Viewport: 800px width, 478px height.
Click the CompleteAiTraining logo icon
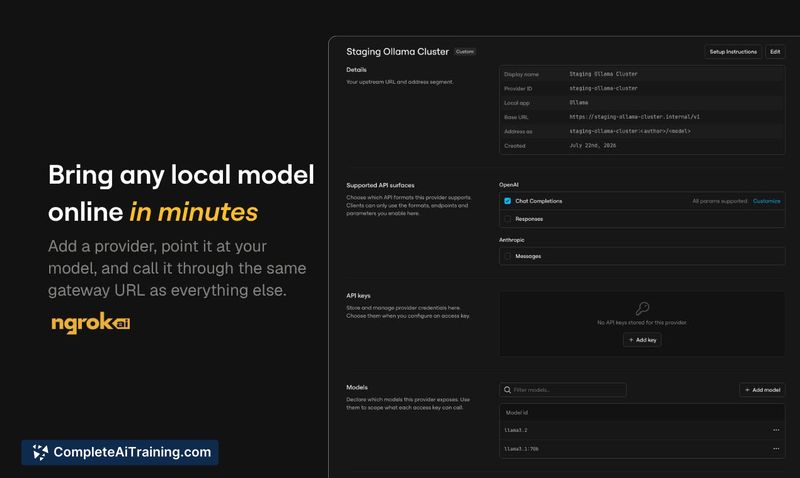point(40,452)
